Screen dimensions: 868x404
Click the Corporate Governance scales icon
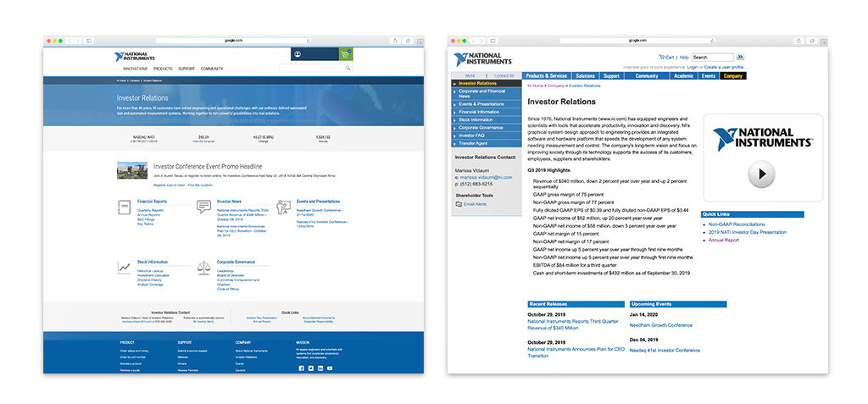coord(203,268)
